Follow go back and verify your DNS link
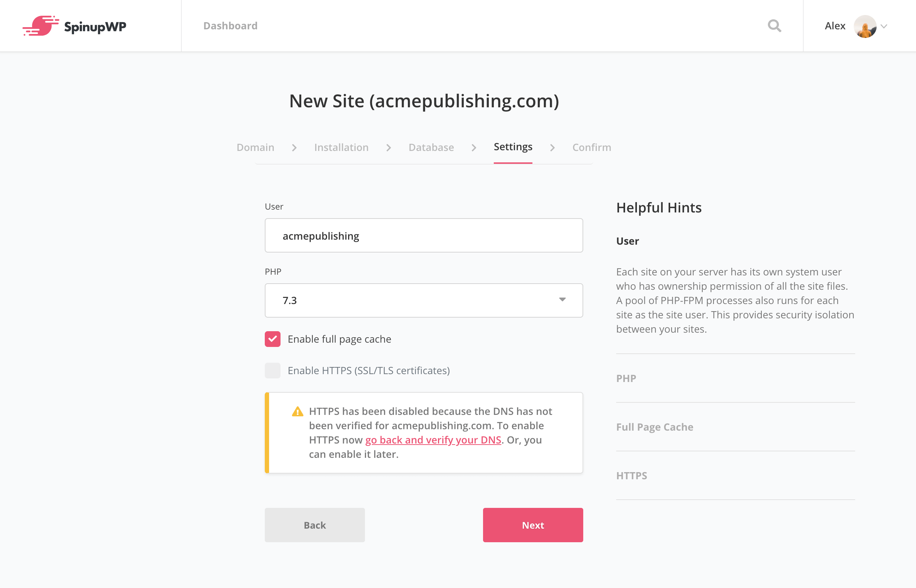The height and width of the screenshot is (588, 916). (433, 440)
